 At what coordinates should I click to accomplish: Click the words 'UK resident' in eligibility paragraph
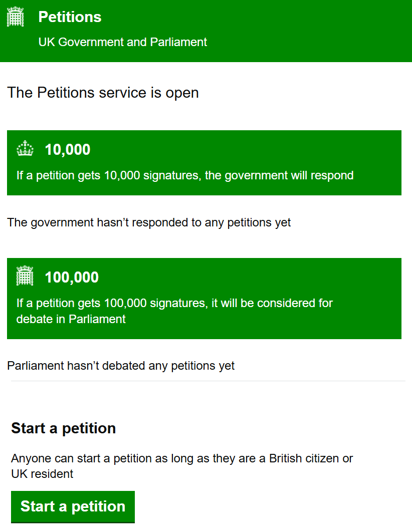tap(42, 473)
